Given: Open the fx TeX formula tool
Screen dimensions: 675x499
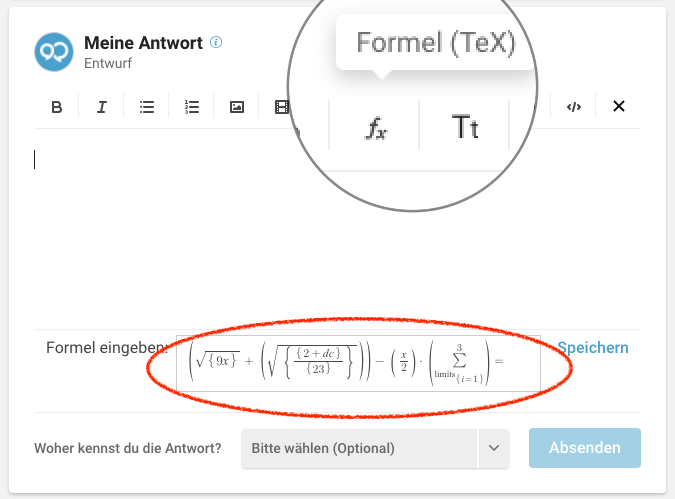Looking at the screenshot, I should [x=376, y=128].
